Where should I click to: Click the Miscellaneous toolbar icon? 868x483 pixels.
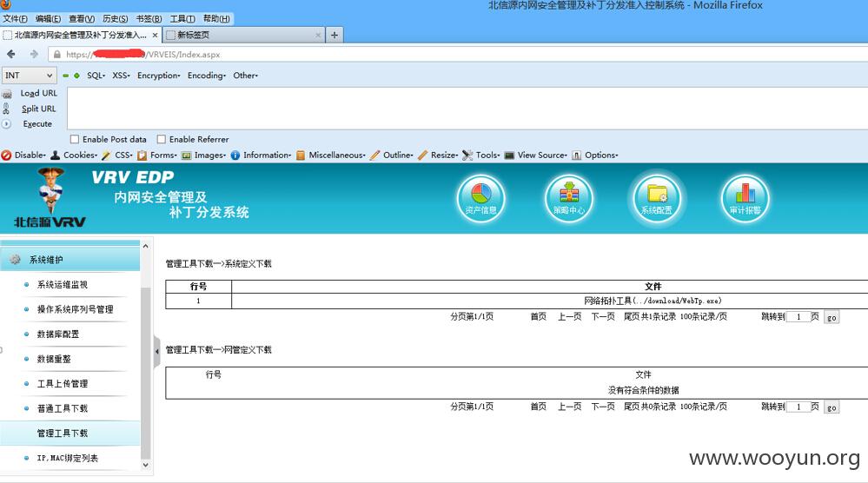click(x=301, y=155)
